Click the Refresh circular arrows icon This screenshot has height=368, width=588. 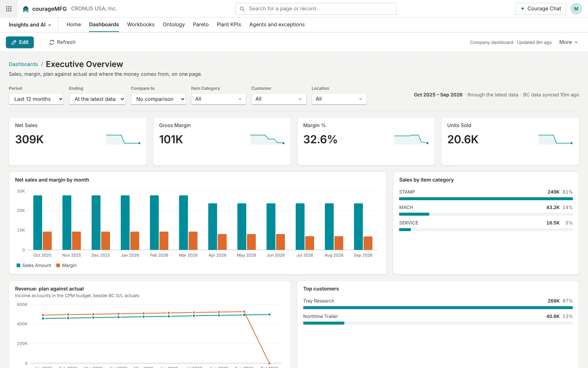click(x=52, y=42)
